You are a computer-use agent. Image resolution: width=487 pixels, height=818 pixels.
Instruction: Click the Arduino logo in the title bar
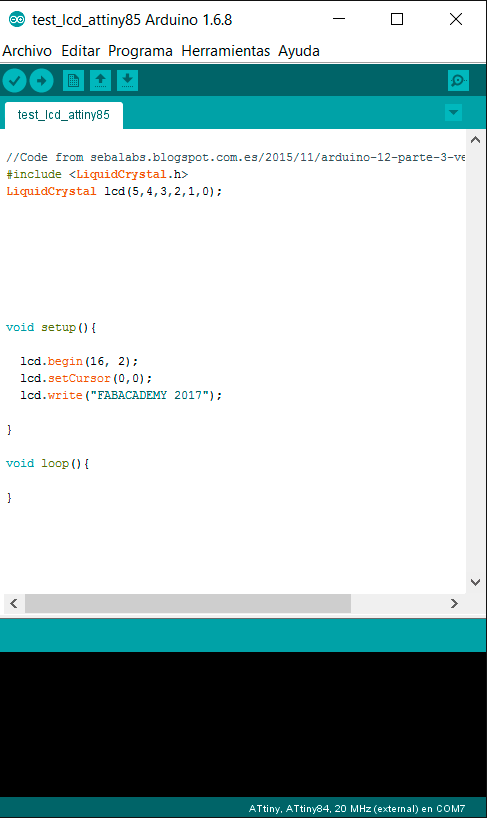click(17, 20)
